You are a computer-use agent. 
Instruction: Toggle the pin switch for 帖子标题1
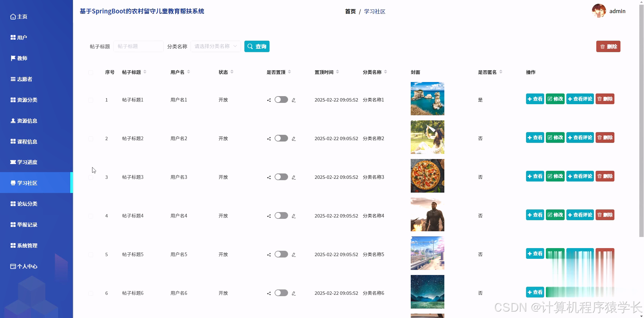281,100
